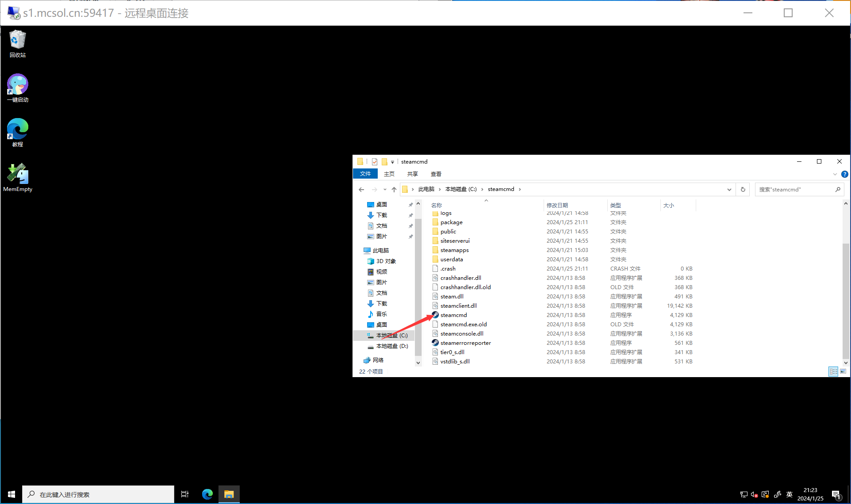Screen dimensions: 851x504
Task: Click the properties quick access toolbar icon
Action: (375, 162)
